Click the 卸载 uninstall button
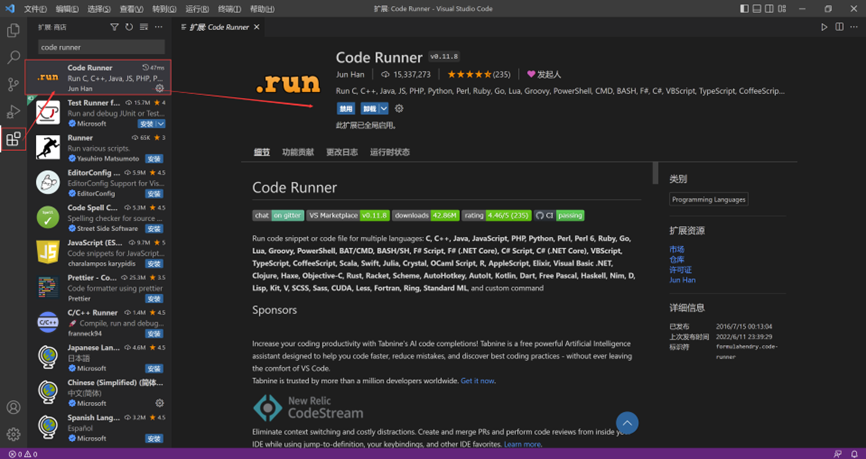The image size is (866, 459). pos(370,109)
